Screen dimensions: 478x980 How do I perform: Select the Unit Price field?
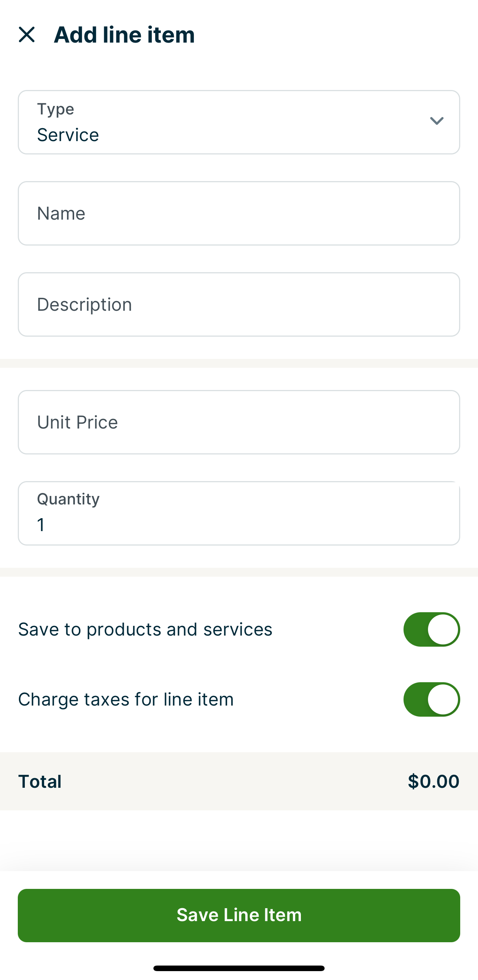click(239, 422)
